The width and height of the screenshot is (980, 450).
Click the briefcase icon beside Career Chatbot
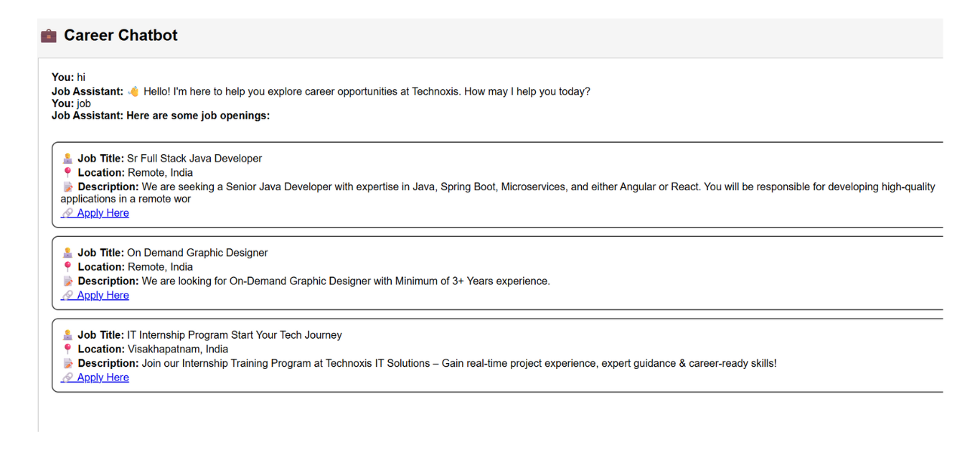(49, 36)
